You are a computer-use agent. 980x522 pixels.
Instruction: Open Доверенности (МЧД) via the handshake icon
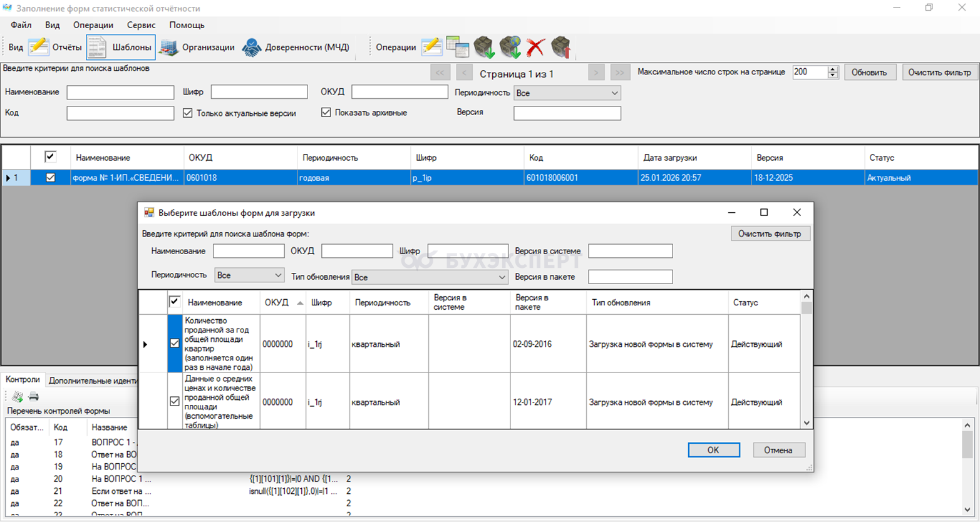coord(252,48)
